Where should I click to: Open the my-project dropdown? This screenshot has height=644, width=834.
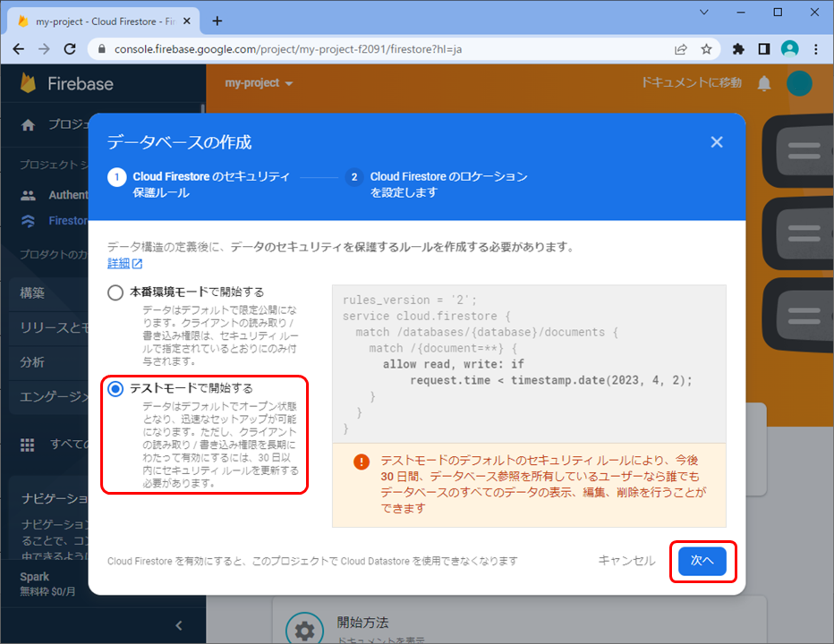coord(259,83)
